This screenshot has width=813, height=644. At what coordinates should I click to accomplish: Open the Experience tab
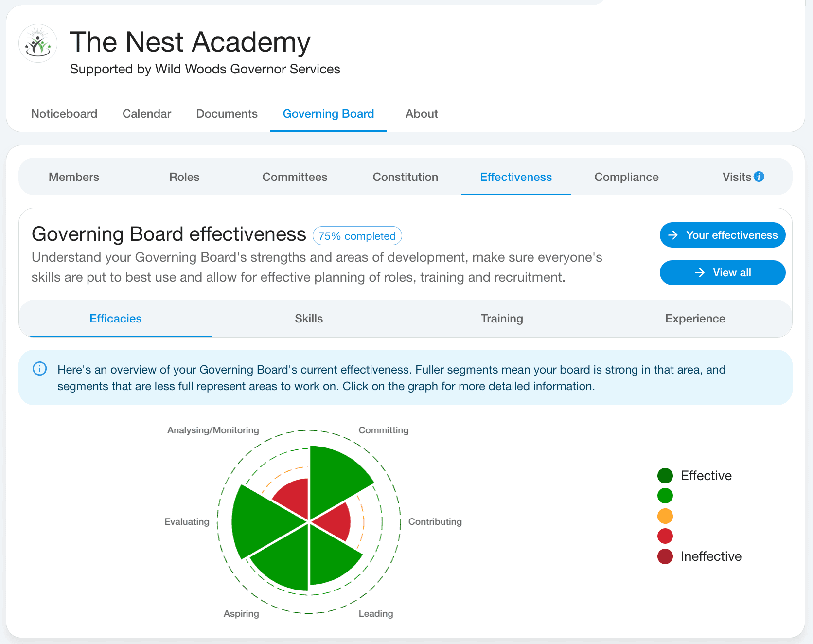point(695,319)
